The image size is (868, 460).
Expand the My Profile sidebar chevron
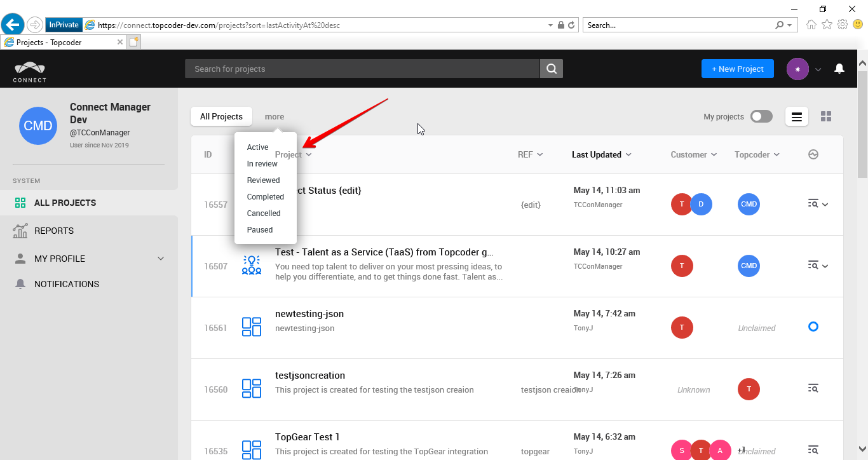tap(161, 259)
